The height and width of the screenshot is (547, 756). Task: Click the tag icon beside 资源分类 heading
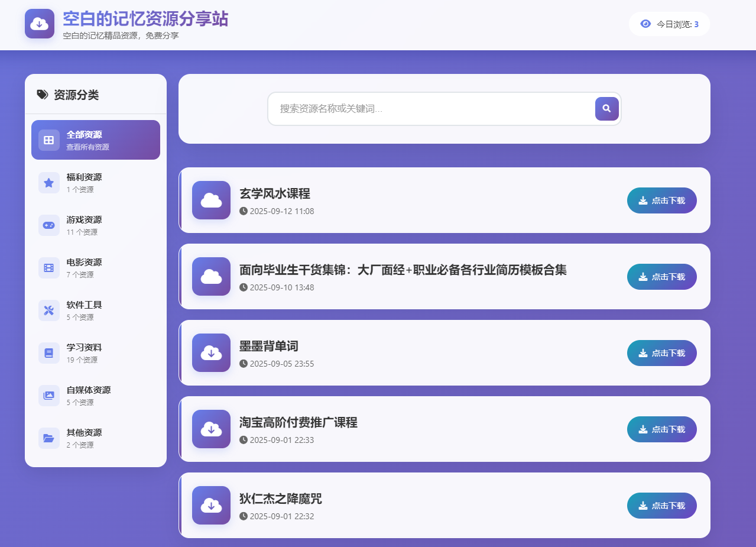[41, 94]
